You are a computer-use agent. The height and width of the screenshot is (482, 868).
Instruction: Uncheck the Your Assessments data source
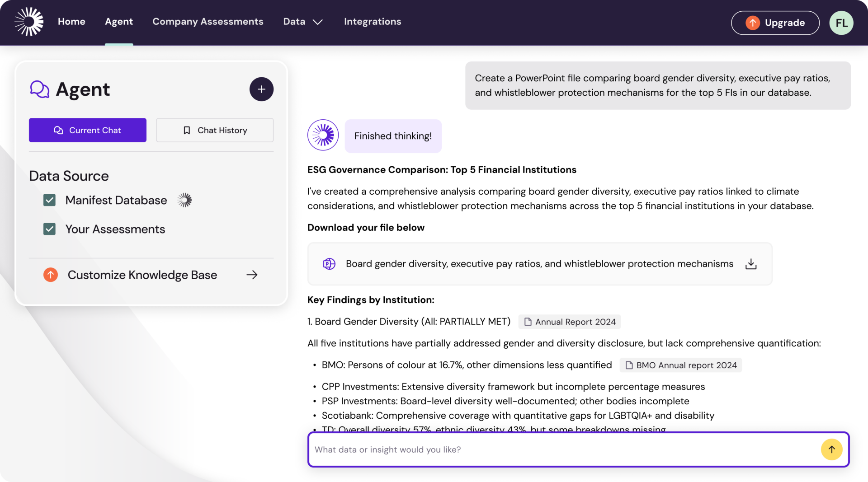pyautogui.click(x=50, y=229)
